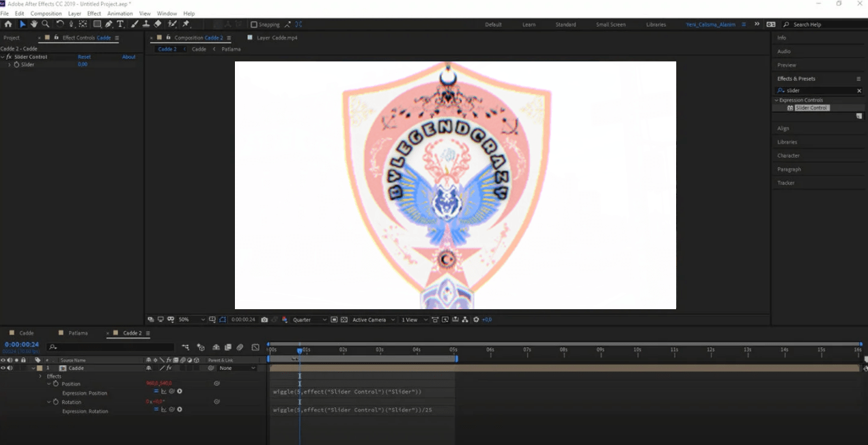Viewport: 868px width, 445px height.
Task: Open the Tracker panel
Action: coord(786,183)
